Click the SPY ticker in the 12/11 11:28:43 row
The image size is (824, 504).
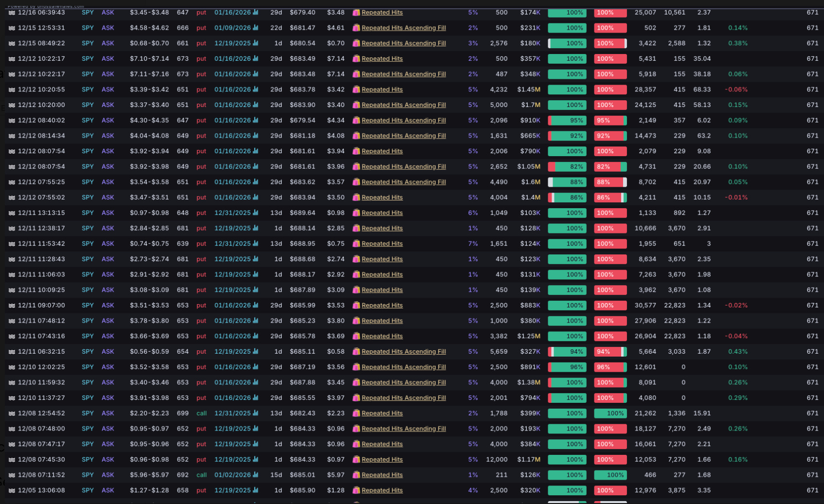(x=88, y=259)
